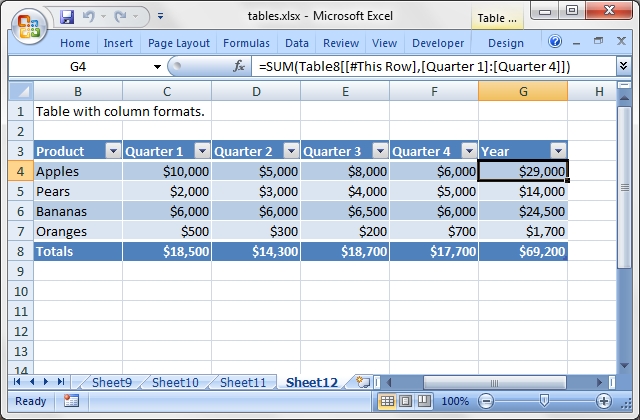Open the Redo history dropdown arrow

point(136,17)
